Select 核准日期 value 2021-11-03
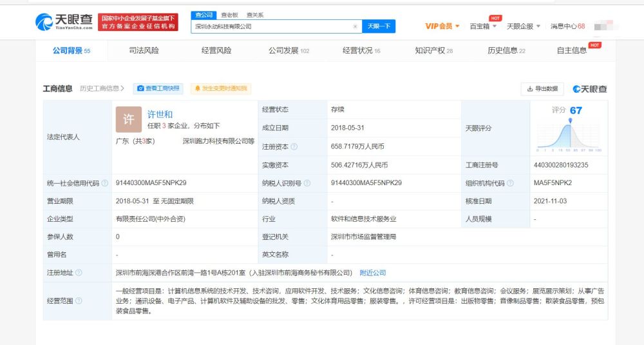 click(551, 201)
